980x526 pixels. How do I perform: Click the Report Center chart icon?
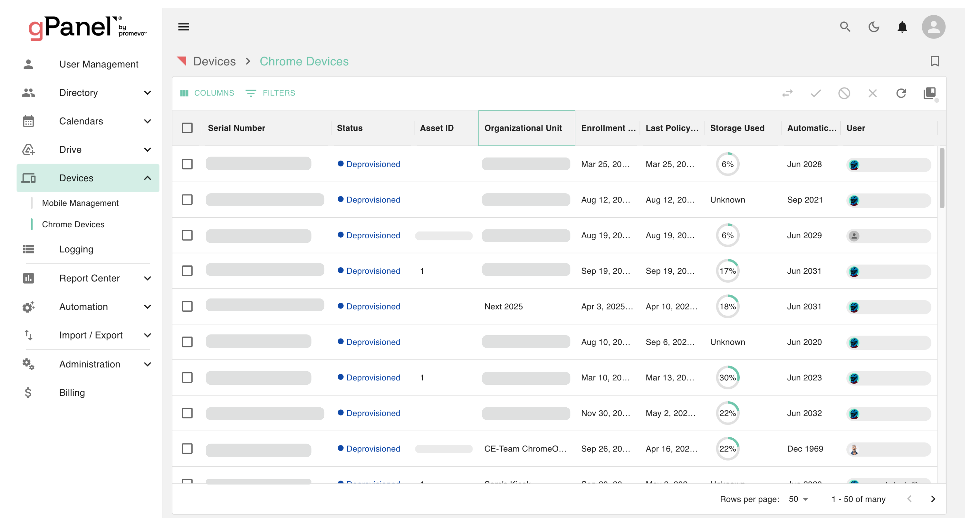tap(28, 278)
